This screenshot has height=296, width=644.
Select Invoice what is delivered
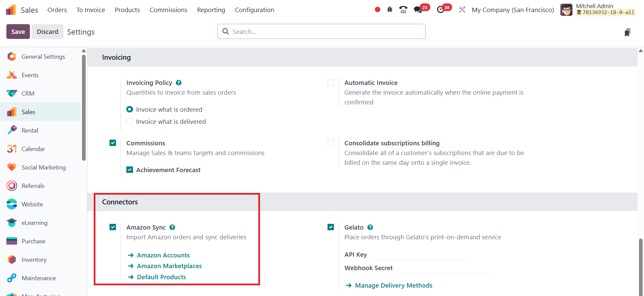click(x=130, y=121)
